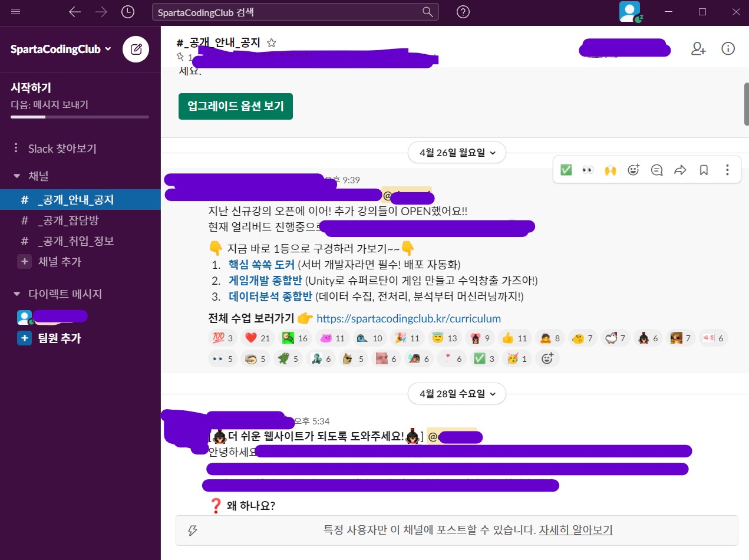Click the add reaction button after reactions
The height and width of the screenshot is (560, 749).
coord(547,358)
